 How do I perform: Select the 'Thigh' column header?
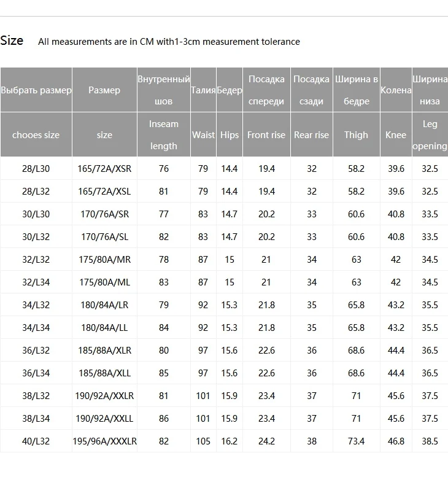coord(356,135)
